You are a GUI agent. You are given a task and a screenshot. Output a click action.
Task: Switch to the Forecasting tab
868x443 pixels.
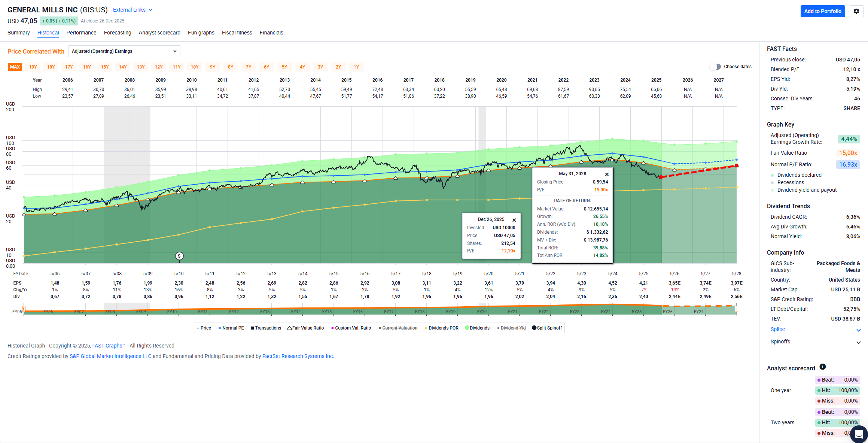[x=118, y=33]
